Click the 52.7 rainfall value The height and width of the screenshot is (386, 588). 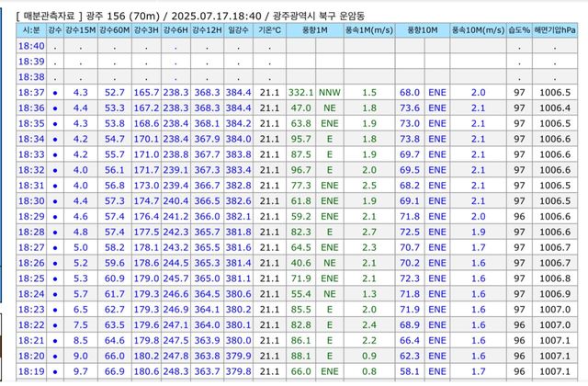coord(114,92)
